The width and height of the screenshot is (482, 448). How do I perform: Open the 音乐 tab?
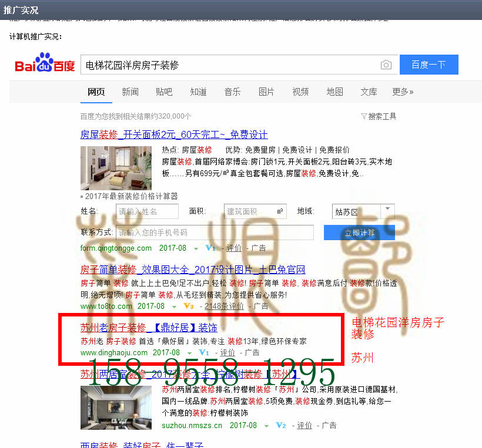pyautogui.click(x=232, y=92)
